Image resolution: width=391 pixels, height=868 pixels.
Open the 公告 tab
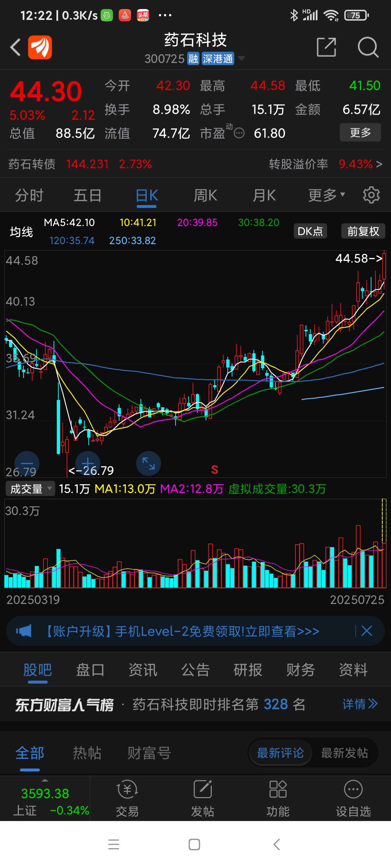[x=195, y=670]
